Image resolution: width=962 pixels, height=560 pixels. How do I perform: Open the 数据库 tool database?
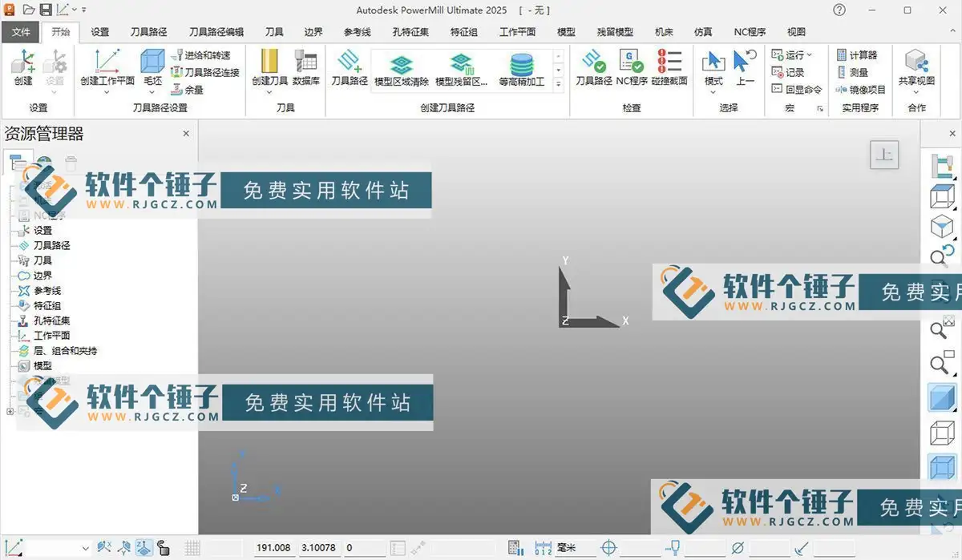click(x=306, y=68)
